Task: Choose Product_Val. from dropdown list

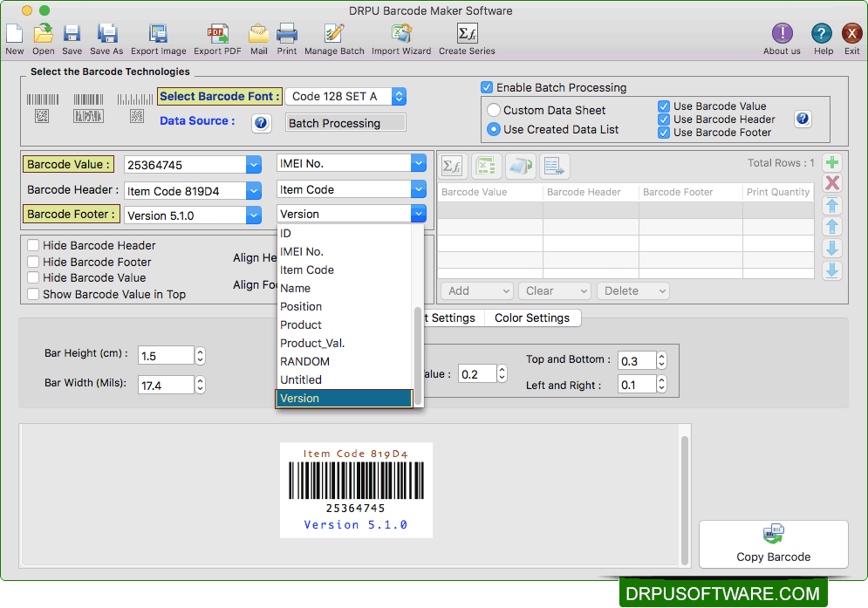Action: pos(345,343)
